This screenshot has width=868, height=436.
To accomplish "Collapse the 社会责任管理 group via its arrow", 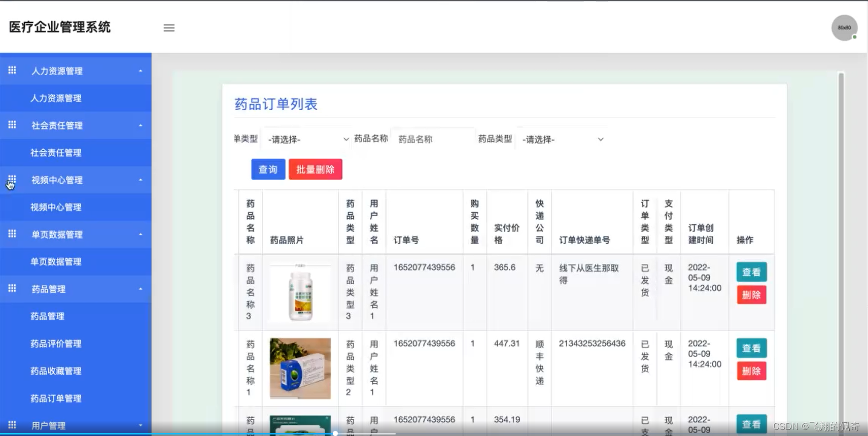I will (x=141, y=125).
